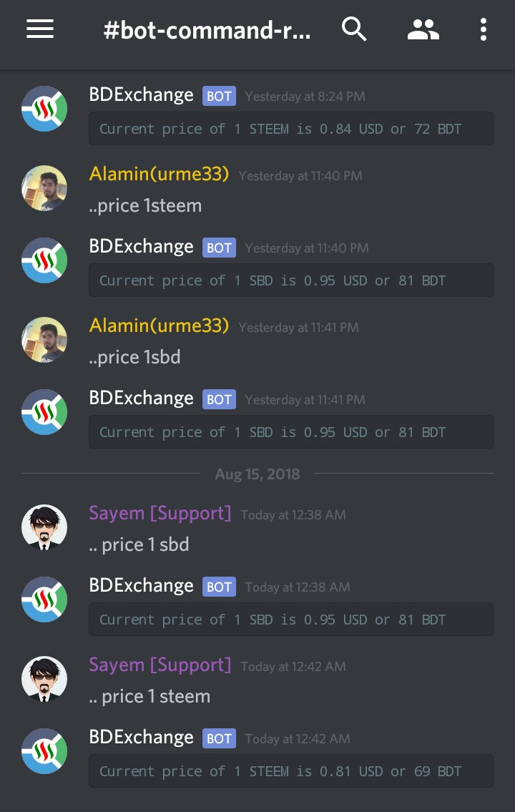Tap Sayem avatar beside '.. price 1 sbd'
Viewport: 515px width, 812px height.
(x=44, y=527)
